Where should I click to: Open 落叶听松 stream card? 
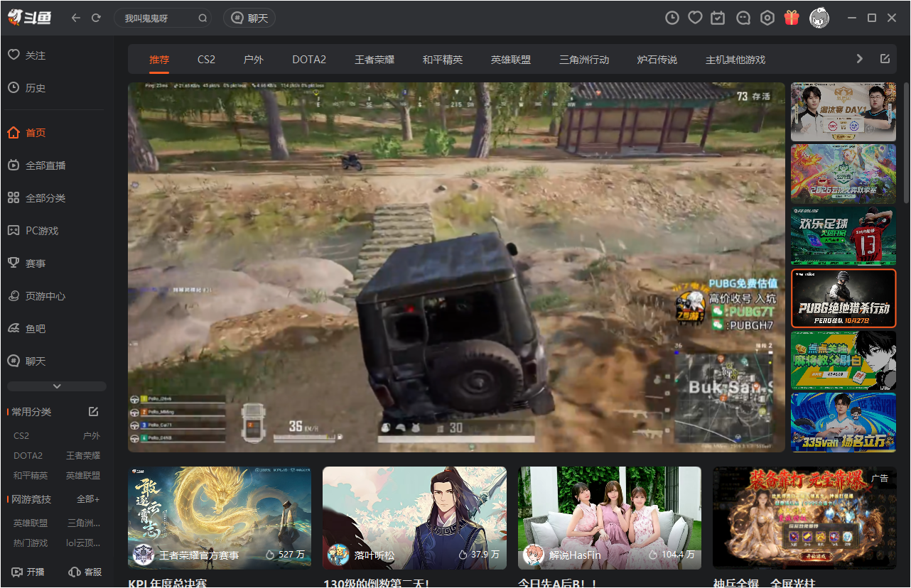pyautogui.click(x=414, y=518)
